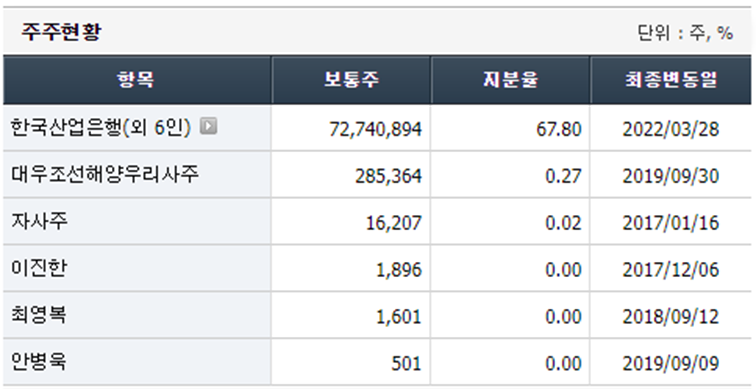Click the share count 1,896
756x389 pixels.
399,270
